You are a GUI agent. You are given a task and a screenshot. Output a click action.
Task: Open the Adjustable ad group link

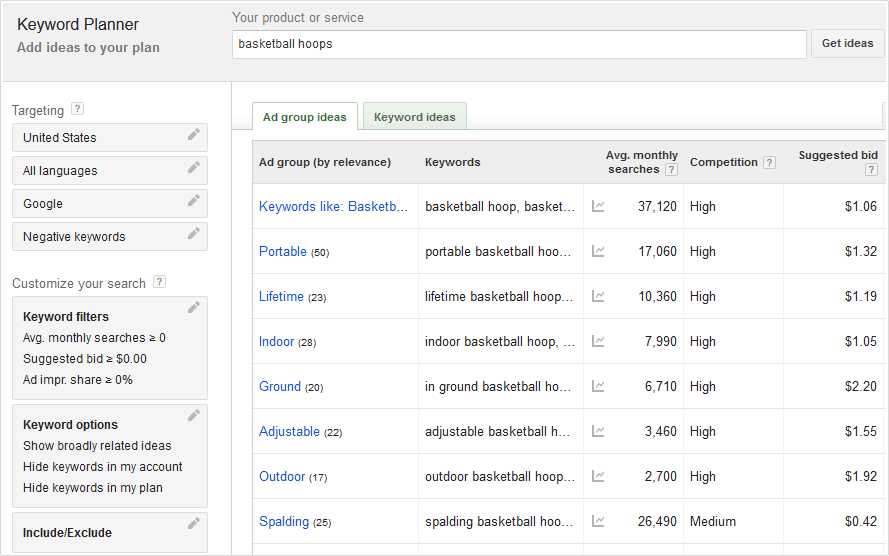click(x=289, y=431)
